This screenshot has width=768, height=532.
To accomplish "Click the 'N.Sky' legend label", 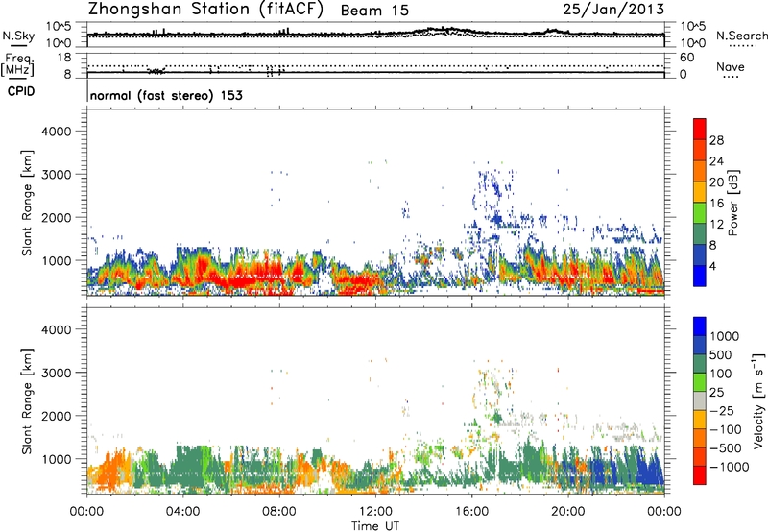I will (18, 36).
